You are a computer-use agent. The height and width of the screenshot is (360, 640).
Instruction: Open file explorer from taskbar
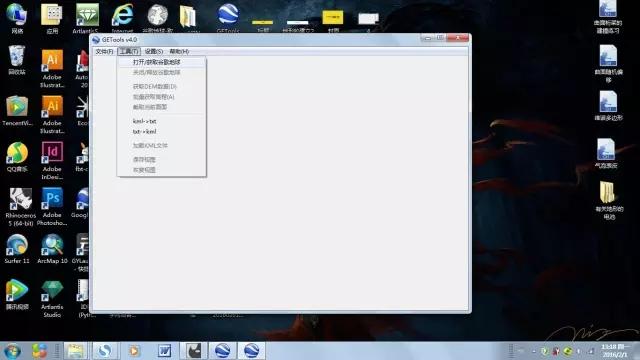click(x=75, y=351)
